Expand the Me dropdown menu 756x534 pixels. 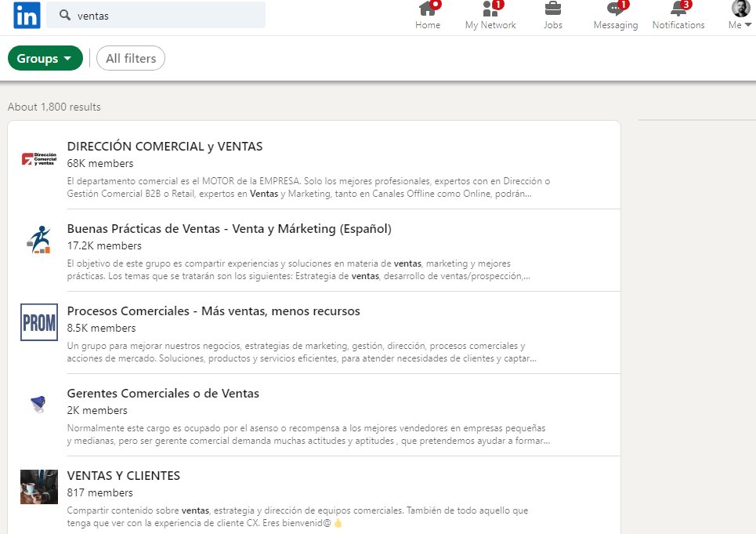point(740,25)
